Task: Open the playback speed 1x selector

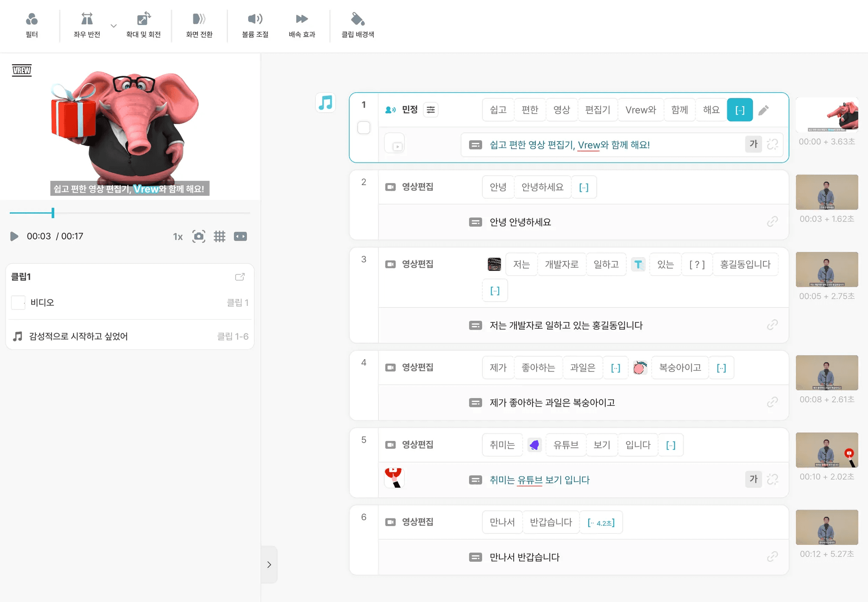Action: (x=178, y=236)
